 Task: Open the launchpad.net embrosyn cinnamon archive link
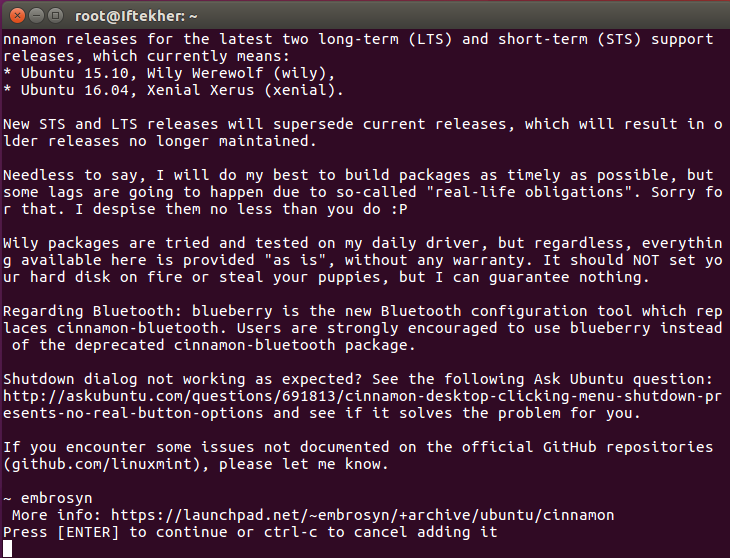[x=362, y=515]
